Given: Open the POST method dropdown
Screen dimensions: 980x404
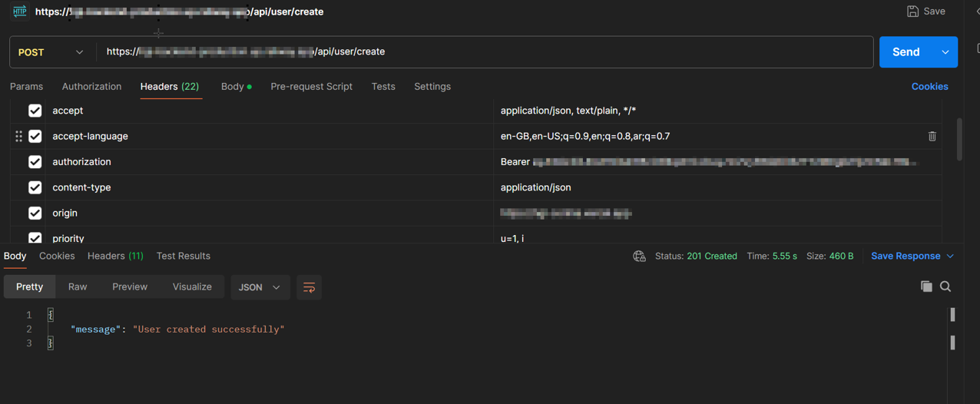Looking at the screenshot, I should click(51, 52).
